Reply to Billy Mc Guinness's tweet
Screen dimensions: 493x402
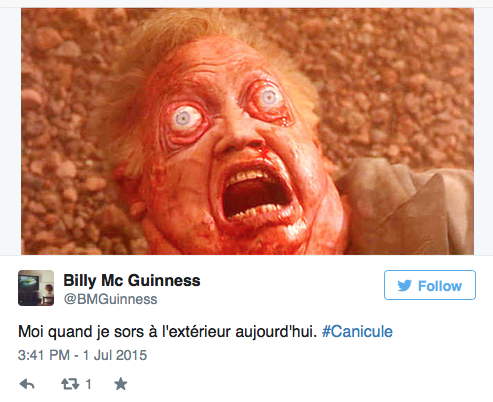[x=27, y=384]
